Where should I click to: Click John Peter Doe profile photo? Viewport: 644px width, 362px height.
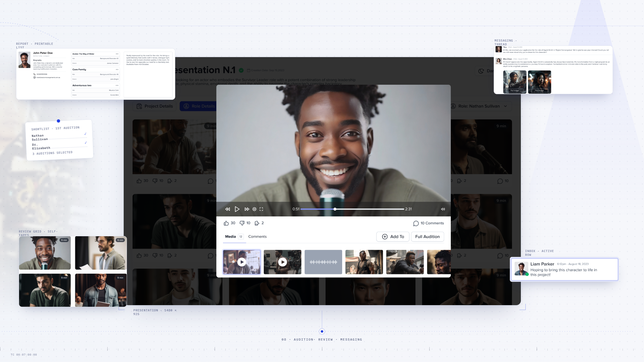(x=24, y=60)
